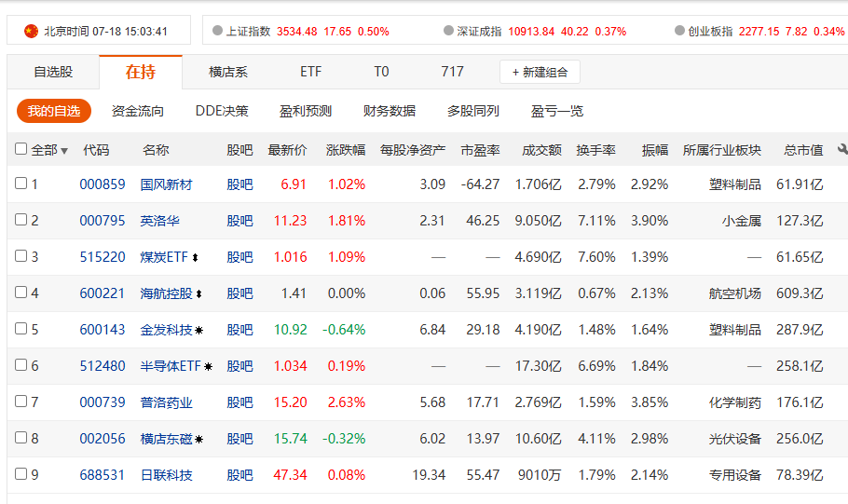Open the 股吧 link for 半导体ETF
This screenshot has height=504, width=848.
pyautogui.click(x=239, y=366)
